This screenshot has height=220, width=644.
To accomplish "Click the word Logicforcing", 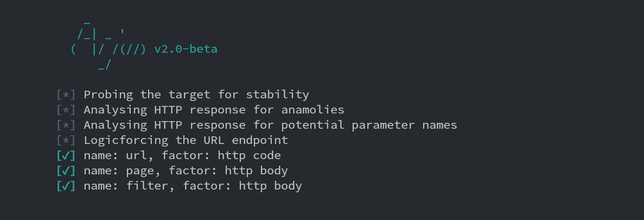I will pos(126,140).
